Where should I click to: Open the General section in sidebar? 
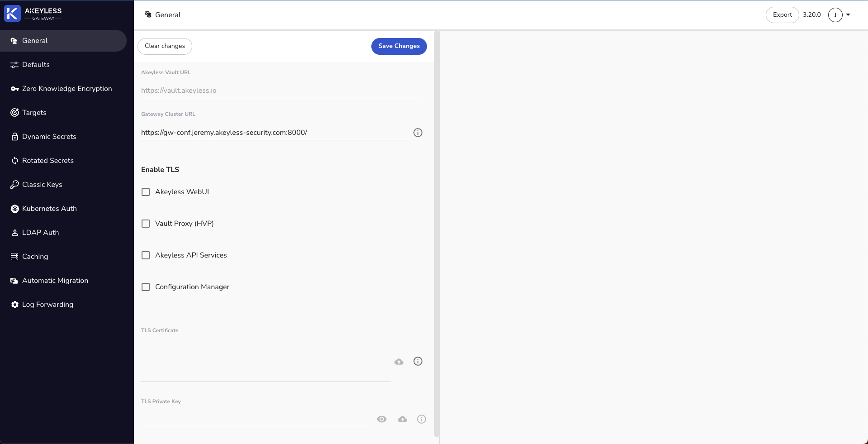63,41
